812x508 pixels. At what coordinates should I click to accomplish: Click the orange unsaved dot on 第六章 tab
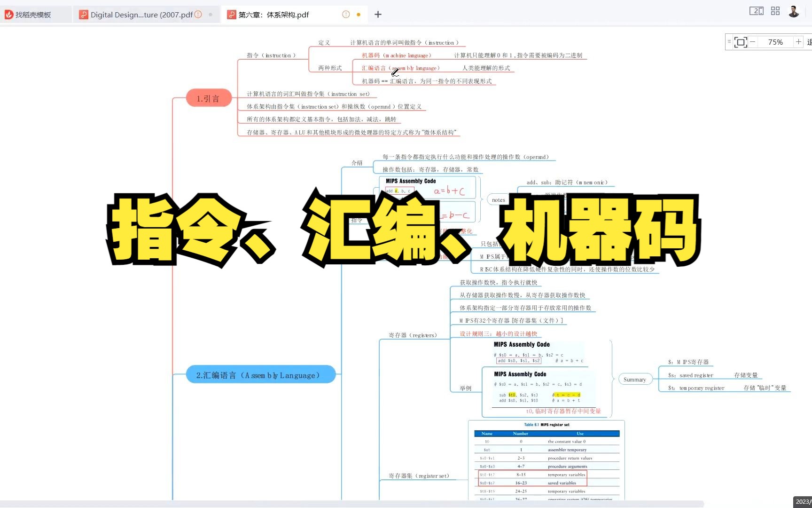tap(359, 15)
